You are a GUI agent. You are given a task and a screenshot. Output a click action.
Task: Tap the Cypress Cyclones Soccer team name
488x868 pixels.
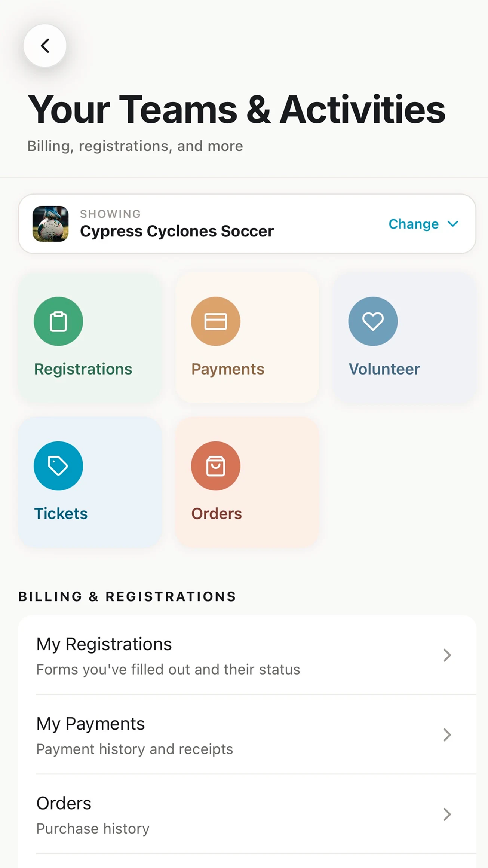[x=177, y=231]
